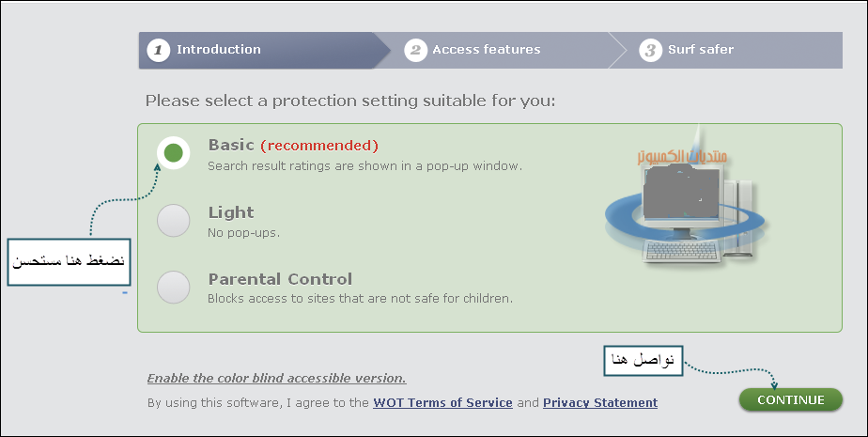The height and width of the screenshot is (437, 868).
Task: Click the step 3 number circle icon
Action: (x=650, y=51)
